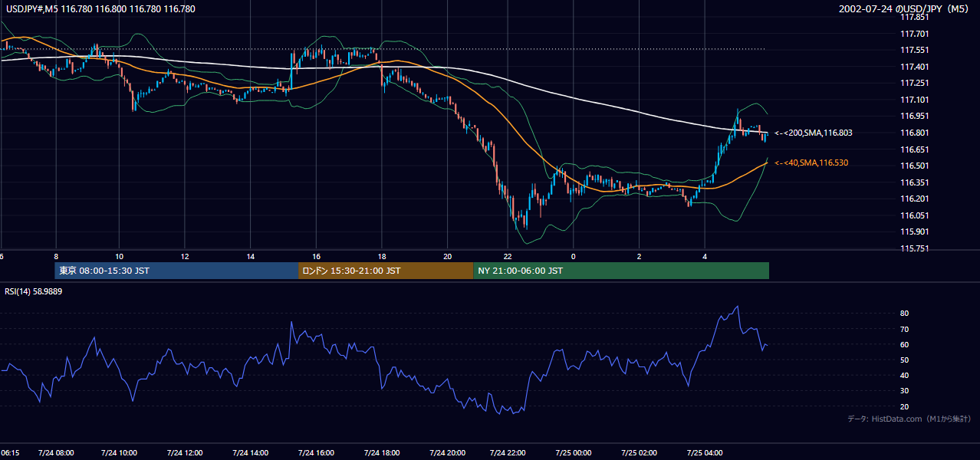Viewport: 980px width, 460px height.
Task: Click price axis value 116.351
Action: 916,182
